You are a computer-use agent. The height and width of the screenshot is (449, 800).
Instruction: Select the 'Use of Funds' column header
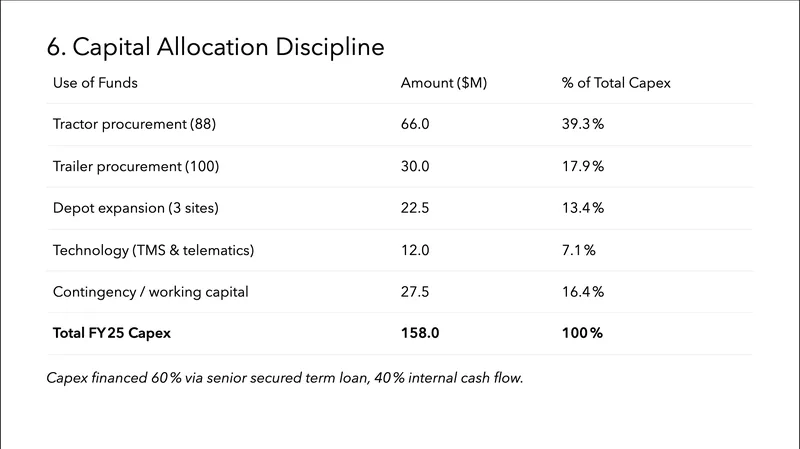95,83
